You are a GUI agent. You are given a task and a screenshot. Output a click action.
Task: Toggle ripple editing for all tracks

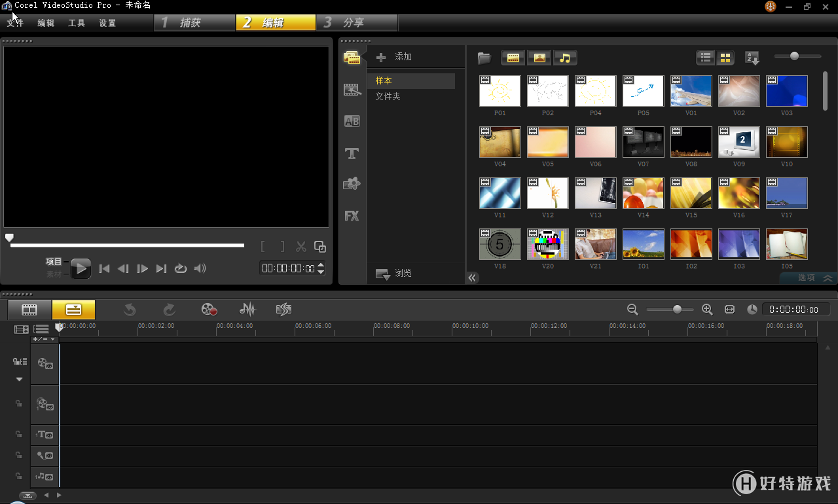[x=20, y=361]
